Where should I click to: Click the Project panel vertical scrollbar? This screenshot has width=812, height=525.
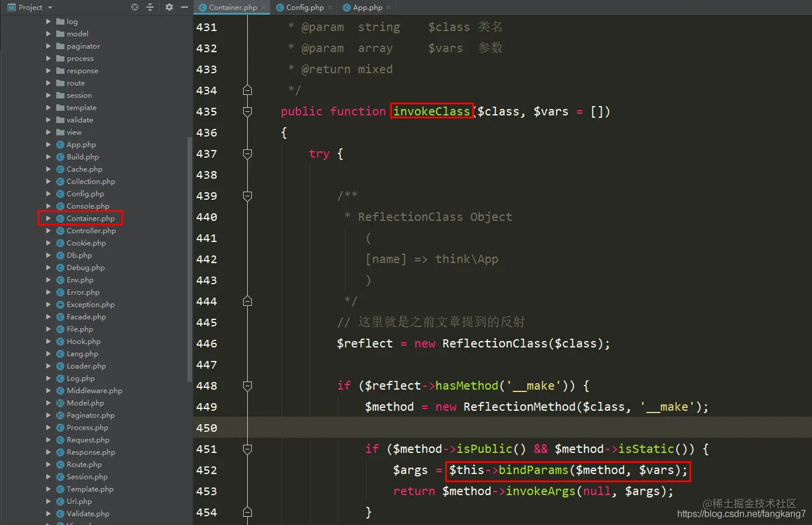[189, 259]
